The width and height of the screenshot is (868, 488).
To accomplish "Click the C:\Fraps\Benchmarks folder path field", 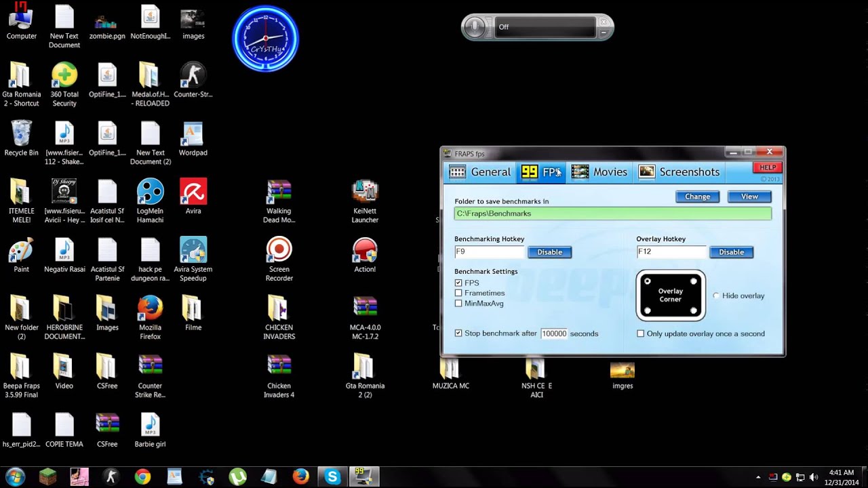I will click(x=612, y=213).
